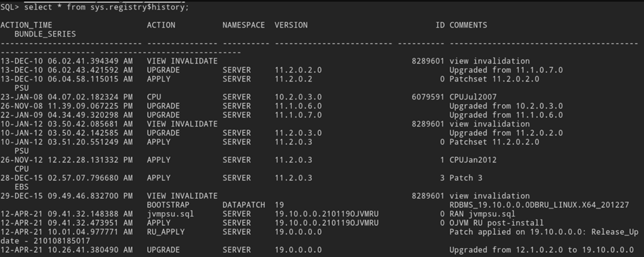Click the 'RAN jvmpsu.sql' comment
The width and height of the screenshot is (644, 257).
coord(482,214)
